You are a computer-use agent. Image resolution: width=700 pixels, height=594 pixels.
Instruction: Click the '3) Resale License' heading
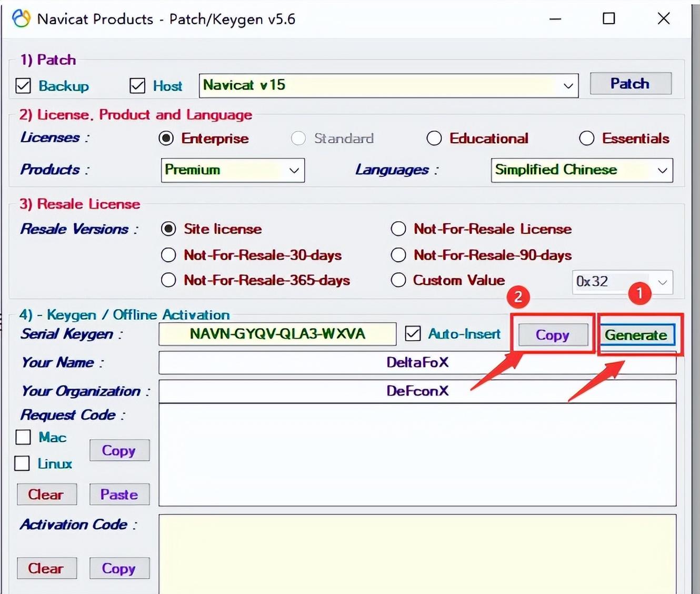[80, 204]
